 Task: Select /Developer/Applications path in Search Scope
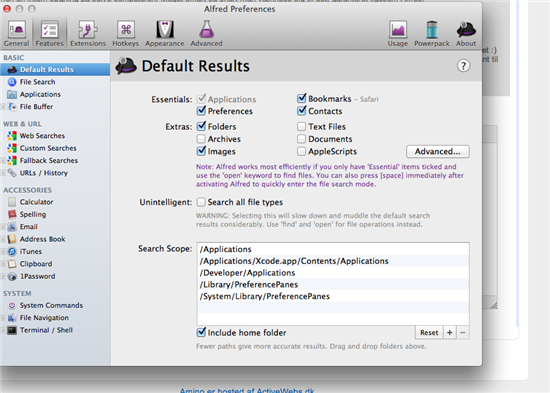[333, 273]
